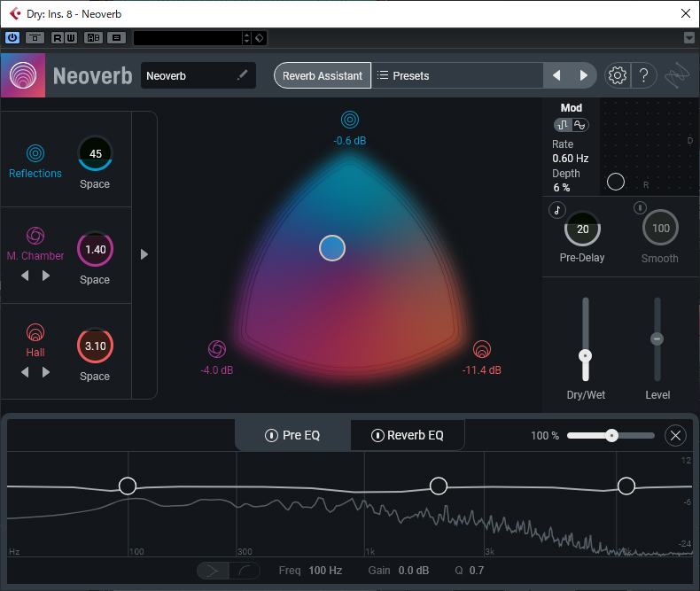Click the Q value 0.7
The image size is (700, 591).
click(x=477, y=571)
